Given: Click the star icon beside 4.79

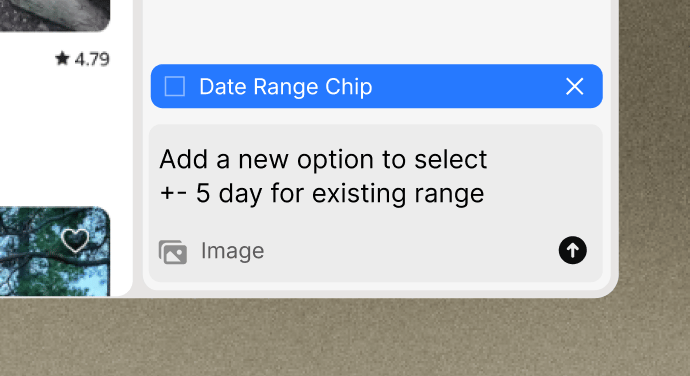Looking at the screenshot, I should coord(62,59).
